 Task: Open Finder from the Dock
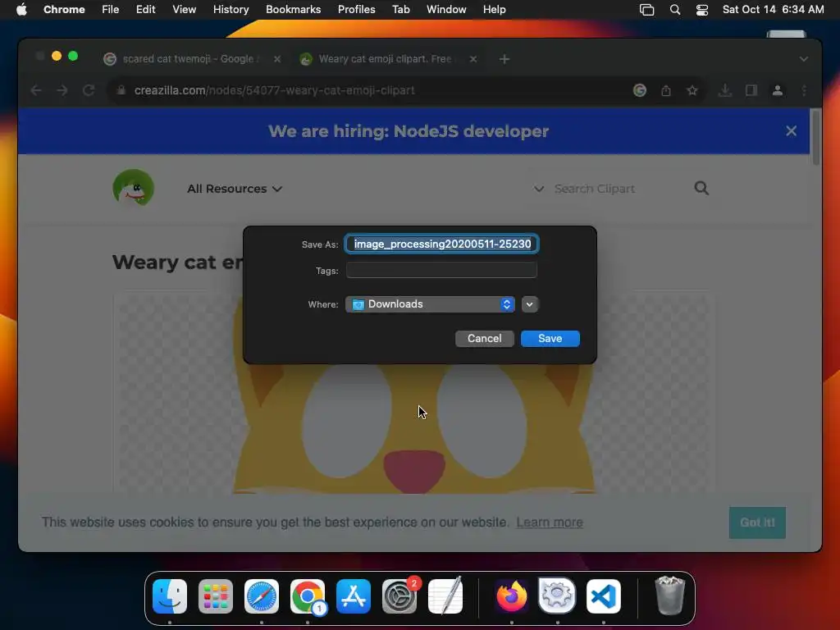point(170,596)
